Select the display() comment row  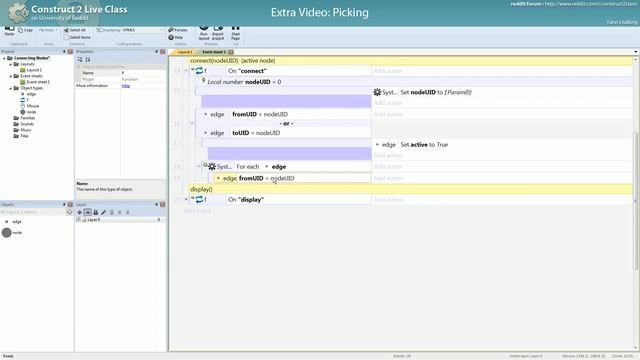pos(411,189)
